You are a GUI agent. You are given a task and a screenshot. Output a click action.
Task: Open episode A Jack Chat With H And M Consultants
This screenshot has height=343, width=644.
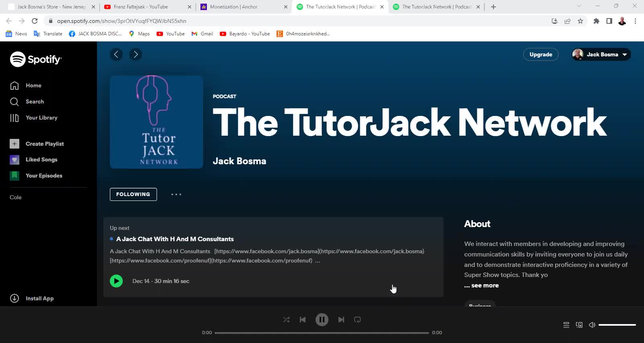tap(175, 239)
